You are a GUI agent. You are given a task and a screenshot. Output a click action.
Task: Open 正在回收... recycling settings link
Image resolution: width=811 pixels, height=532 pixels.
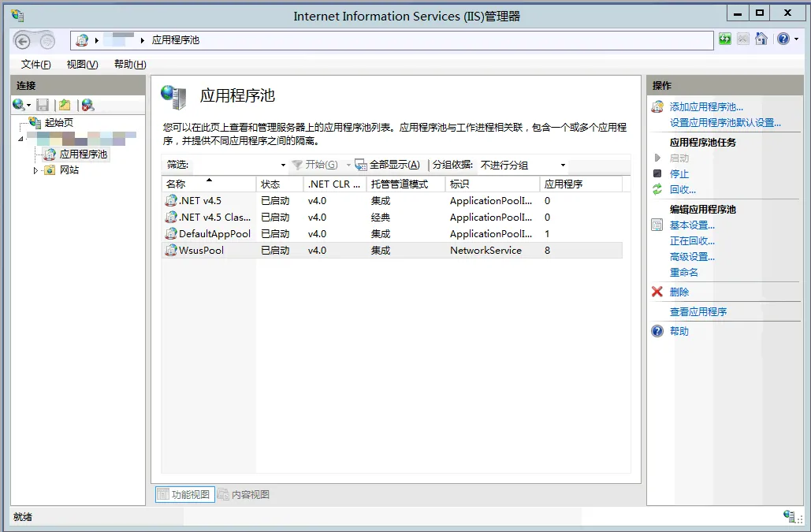coord(692,241)
